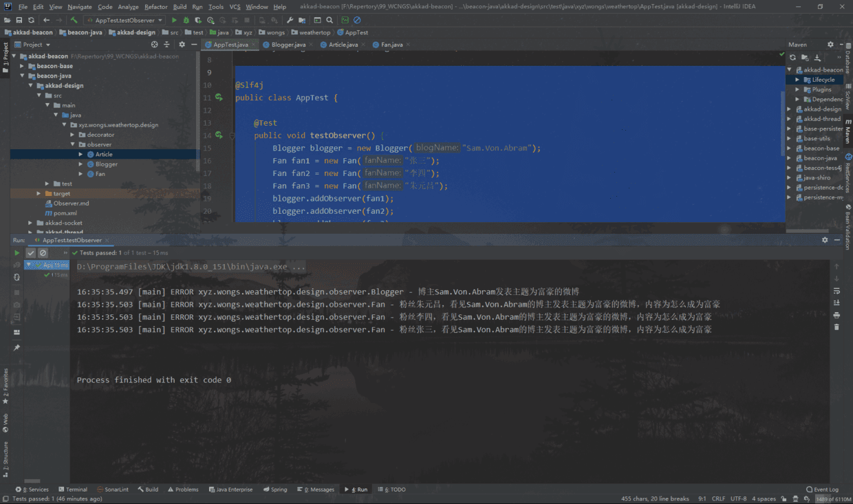
Task: Open Project panel gear settings
Action: (182, 44)
